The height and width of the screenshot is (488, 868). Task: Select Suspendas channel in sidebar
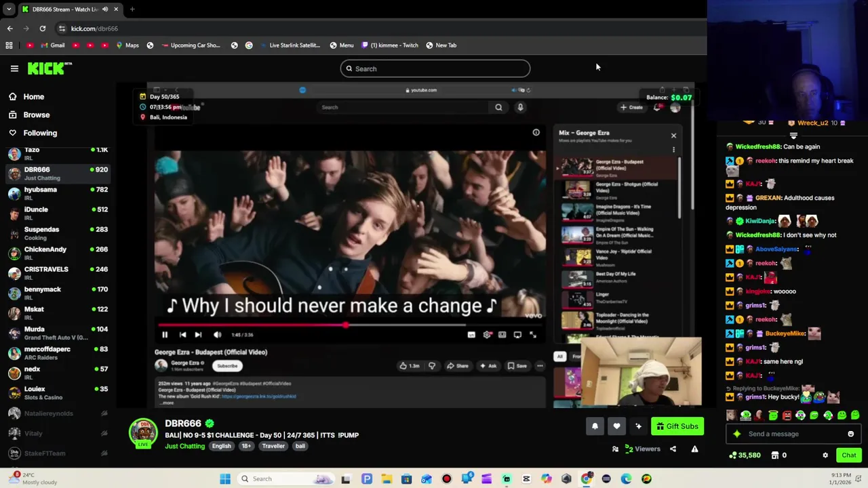[58, 233]
